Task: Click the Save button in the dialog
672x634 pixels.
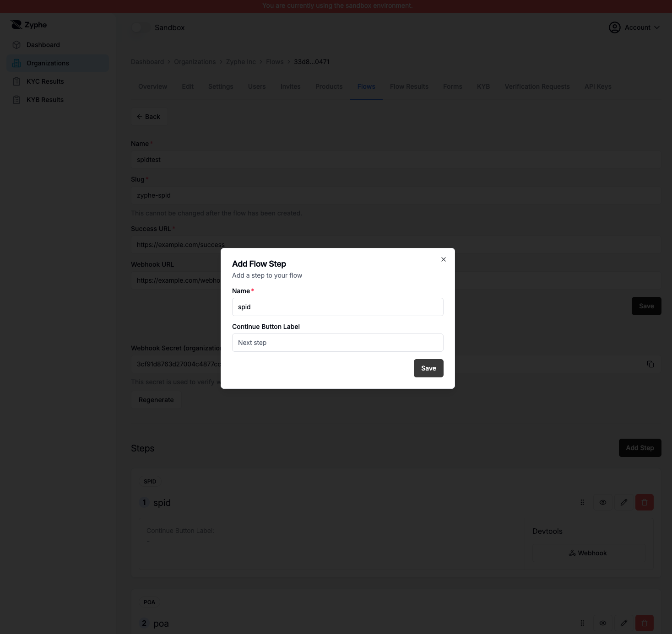Action: click(428, 368)
